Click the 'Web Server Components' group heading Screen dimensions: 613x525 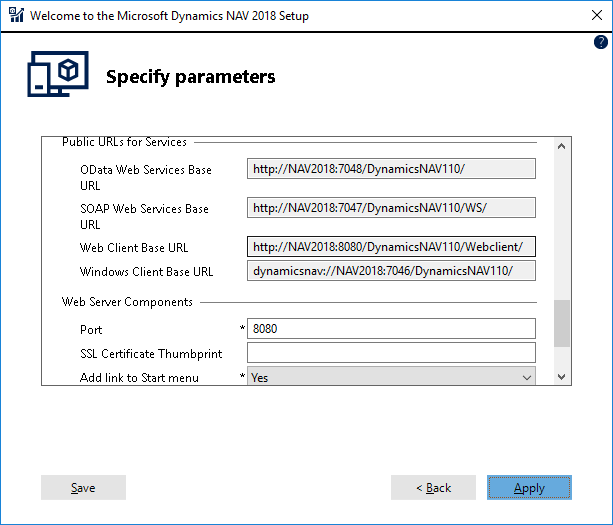click(127, 302)
